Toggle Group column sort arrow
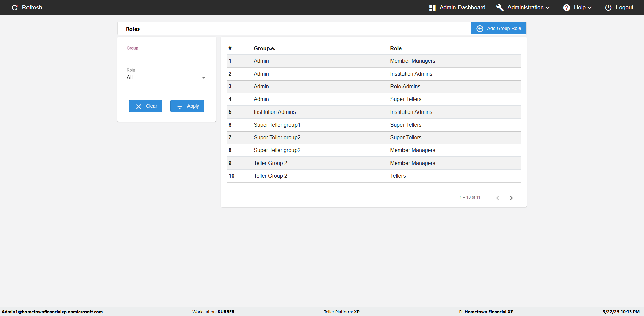 (x=273, y=49)
